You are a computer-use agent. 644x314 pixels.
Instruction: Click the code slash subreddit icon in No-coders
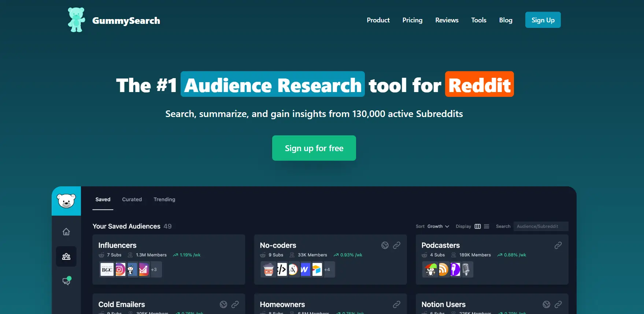click(282, 270)
